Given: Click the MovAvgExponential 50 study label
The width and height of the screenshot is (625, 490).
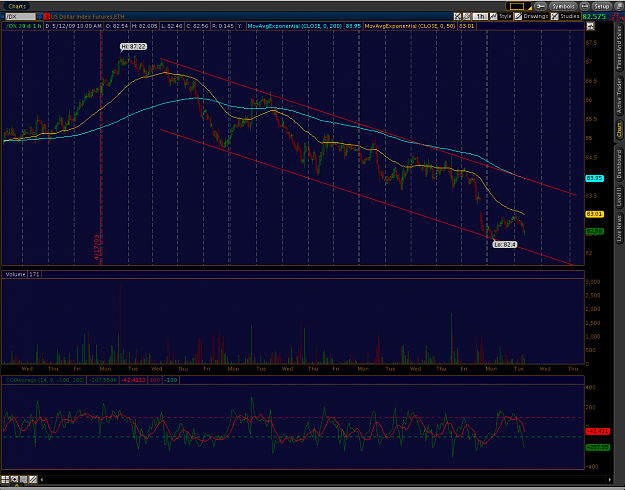Looking at the screenshot, I should pos(411,26).
